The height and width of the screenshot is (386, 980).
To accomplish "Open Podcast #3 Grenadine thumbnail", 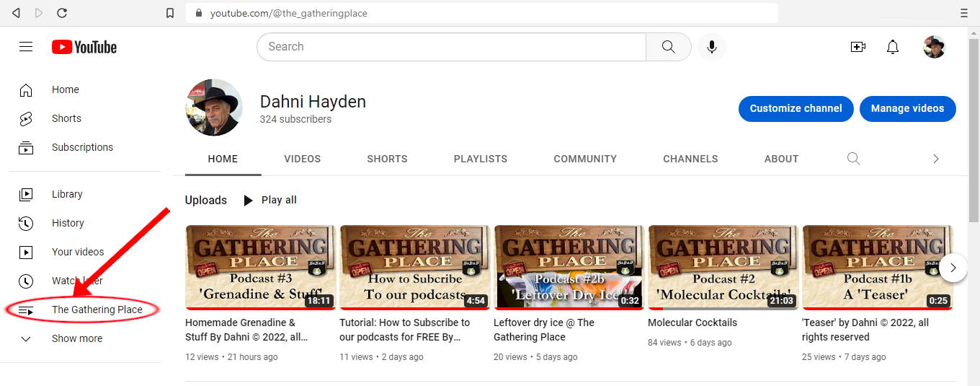I will click(260, 268).
